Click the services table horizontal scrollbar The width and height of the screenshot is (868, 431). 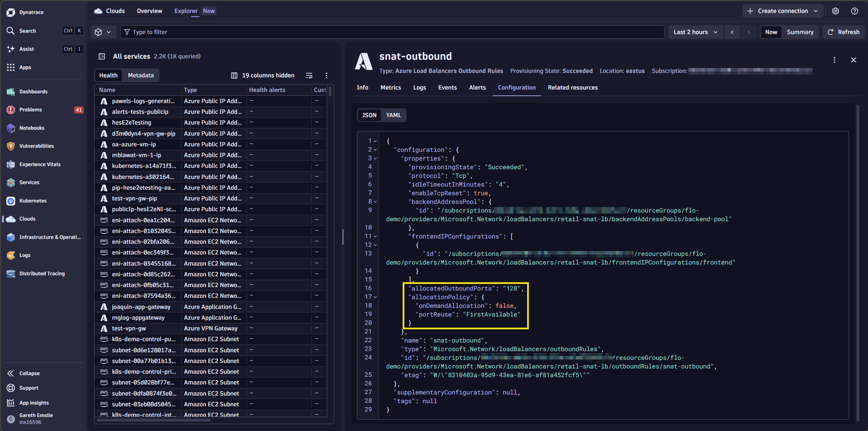click(154, 419)
